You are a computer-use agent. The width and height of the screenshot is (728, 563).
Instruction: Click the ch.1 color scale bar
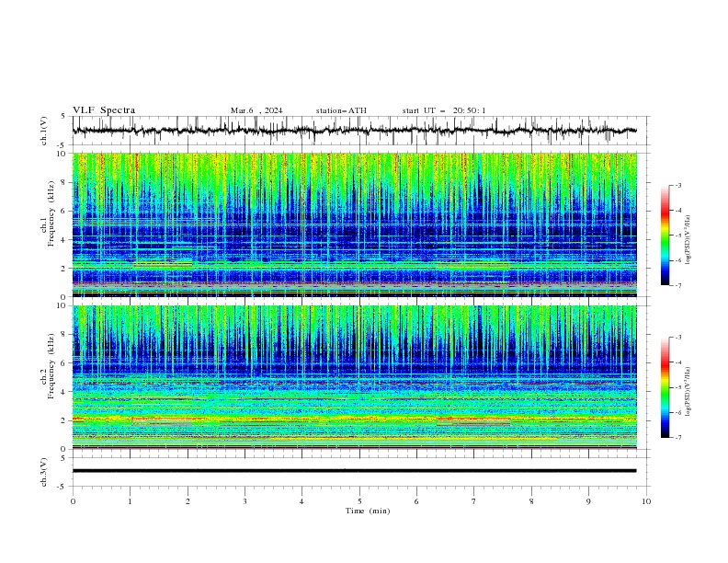665,236
